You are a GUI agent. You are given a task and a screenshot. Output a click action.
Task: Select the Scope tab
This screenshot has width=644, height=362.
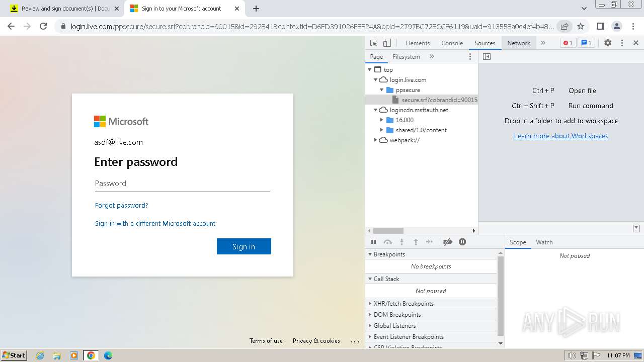click(518, 242)
